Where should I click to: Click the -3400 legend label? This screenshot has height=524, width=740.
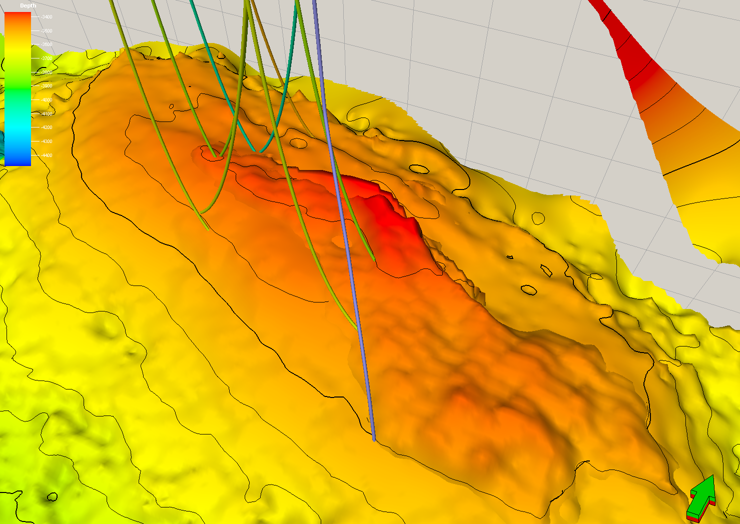(x=46, y=17)
